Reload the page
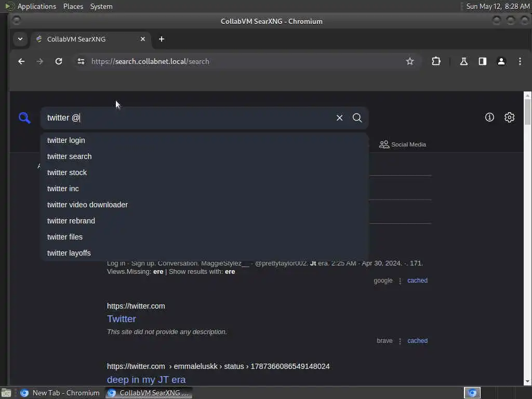532x399 pixels. click(59, 61)
